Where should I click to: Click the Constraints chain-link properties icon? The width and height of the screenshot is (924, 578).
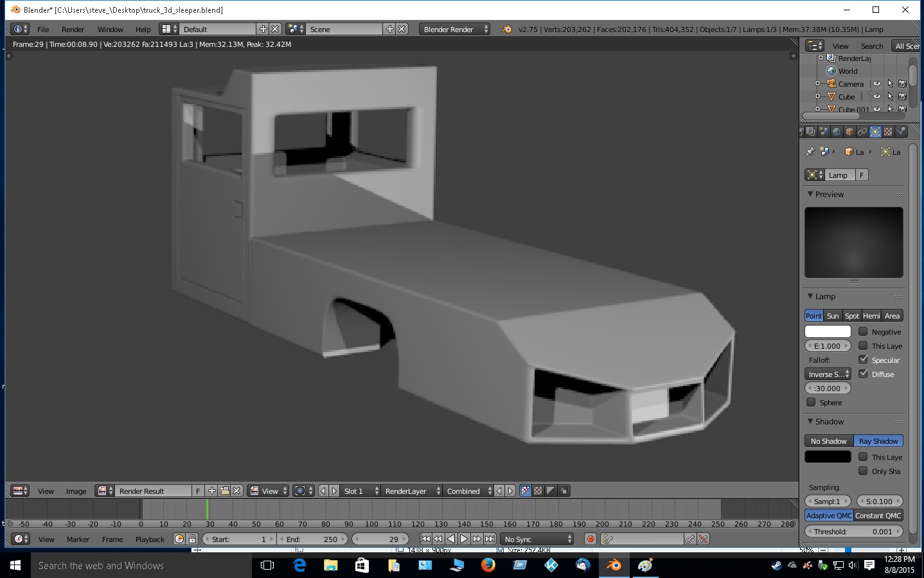pyautogui.click(x=862, y=132)
